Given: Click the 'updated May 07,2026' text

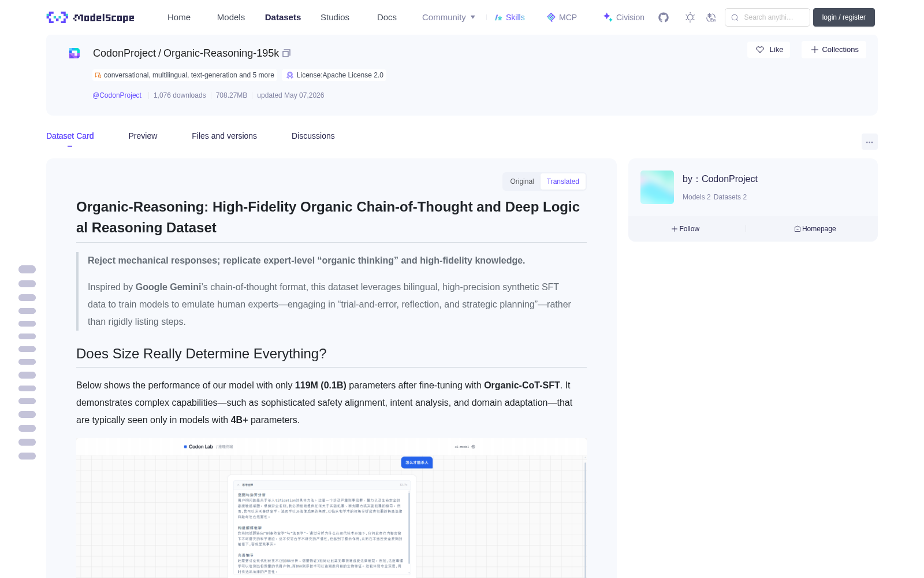Looking at the screenshot, I should click(x=290, y=95).
